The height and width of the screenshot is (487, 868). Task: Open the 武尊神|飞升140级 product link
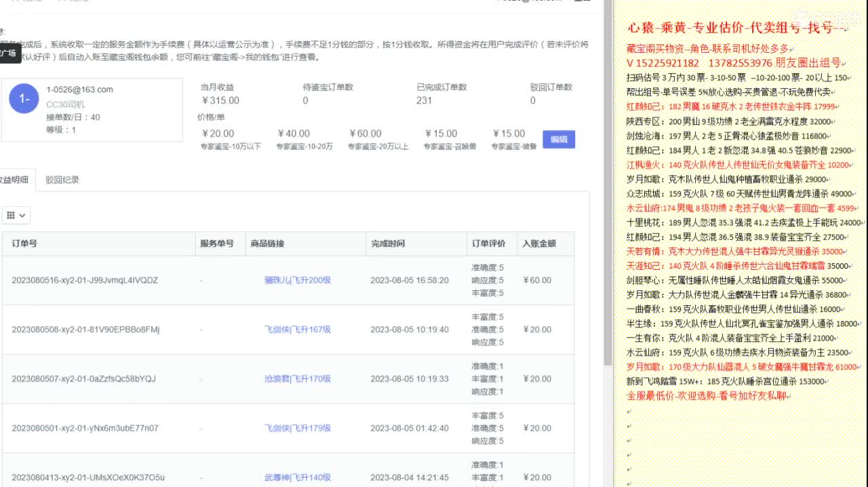pyautogui.click(x=298, y=478)
